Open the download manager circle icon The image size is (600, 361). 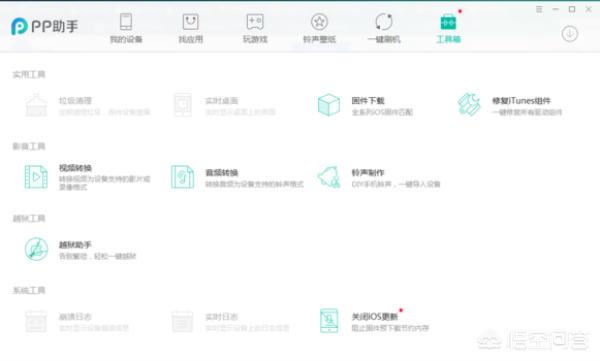(x=570, y=34)
